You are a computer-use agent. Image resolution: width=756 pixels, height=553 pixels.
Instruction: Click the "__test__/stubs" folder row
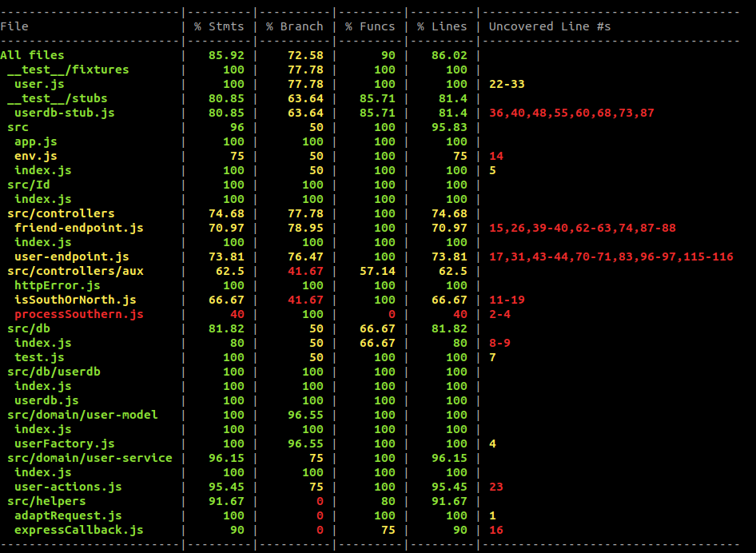[x=58, y=98]
